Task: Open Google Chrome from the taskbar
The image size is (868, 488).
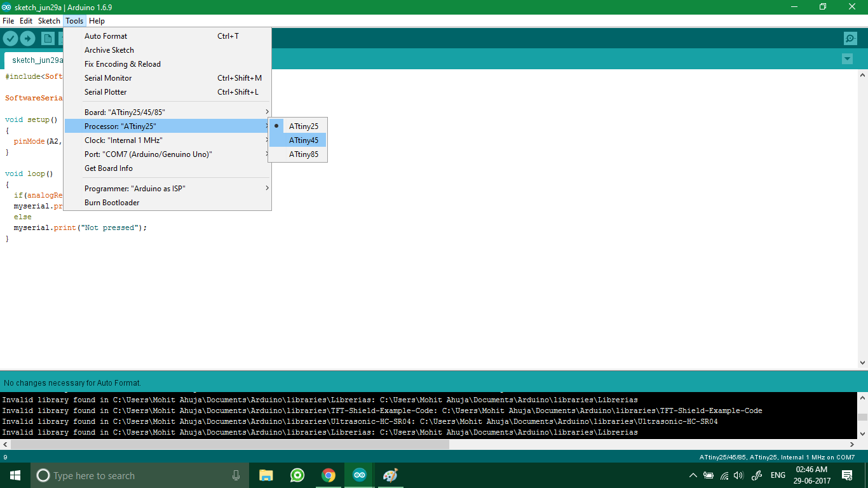Action: [328, 475]
